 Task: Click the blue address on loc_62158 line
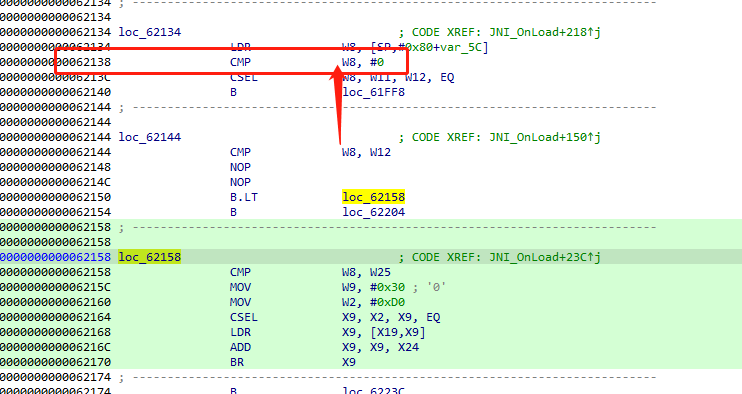tap(55, 257)
